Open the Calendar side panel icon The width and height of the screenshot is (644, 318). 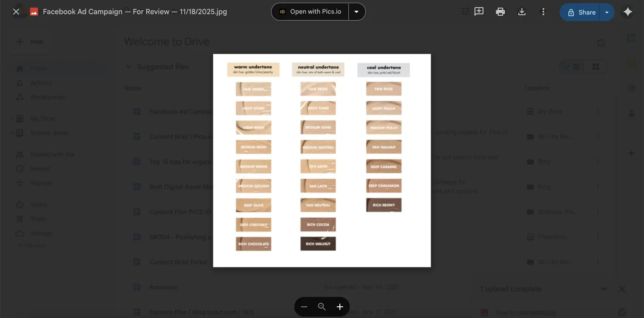click(631, 39)
